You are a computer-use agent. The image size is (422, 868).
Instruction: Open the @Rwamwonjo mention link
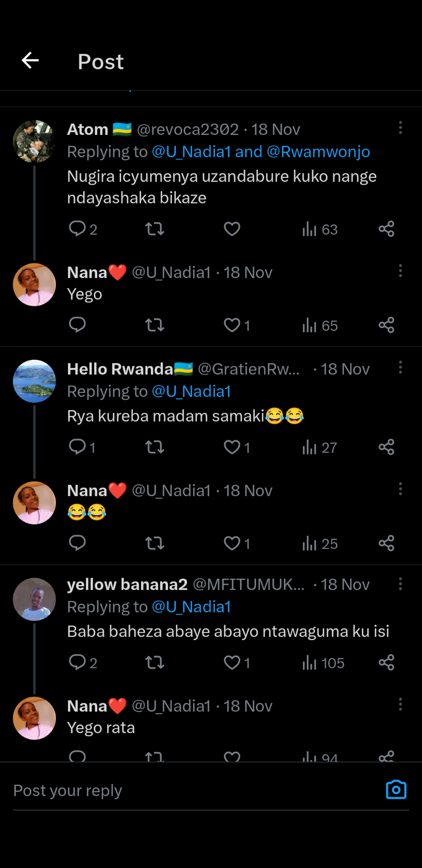[x=318, y=152]
